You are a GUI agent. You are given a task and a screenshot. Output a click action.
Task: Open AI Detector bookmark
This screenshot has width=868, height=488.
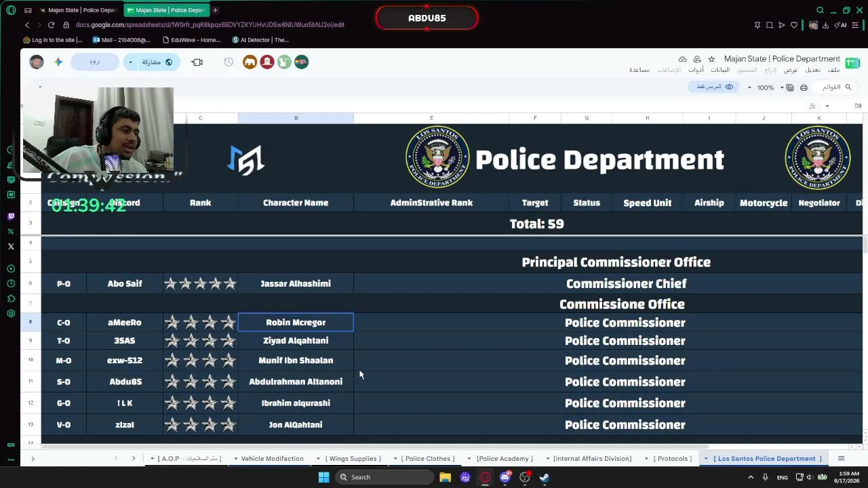click(x=260, y=40)
